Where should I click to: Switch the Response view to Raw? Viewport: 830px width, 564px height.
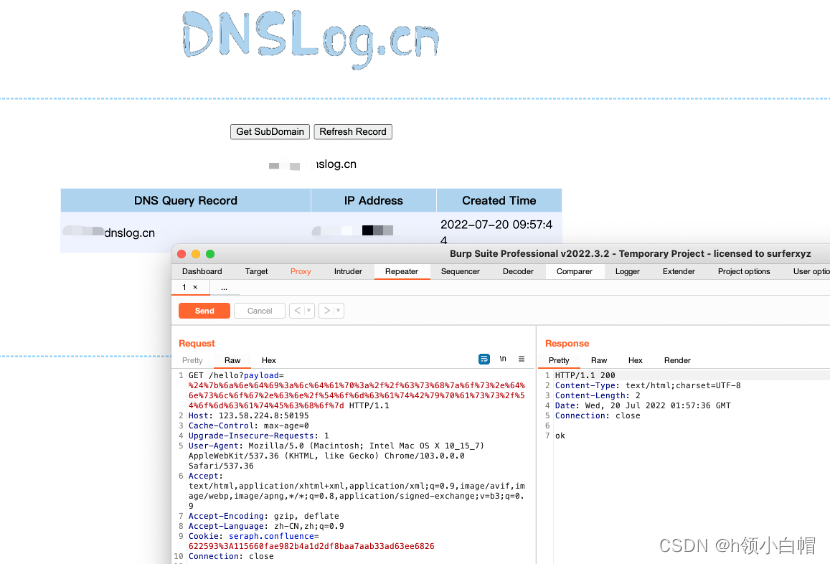pyautogui.click(x=599, y=360)
